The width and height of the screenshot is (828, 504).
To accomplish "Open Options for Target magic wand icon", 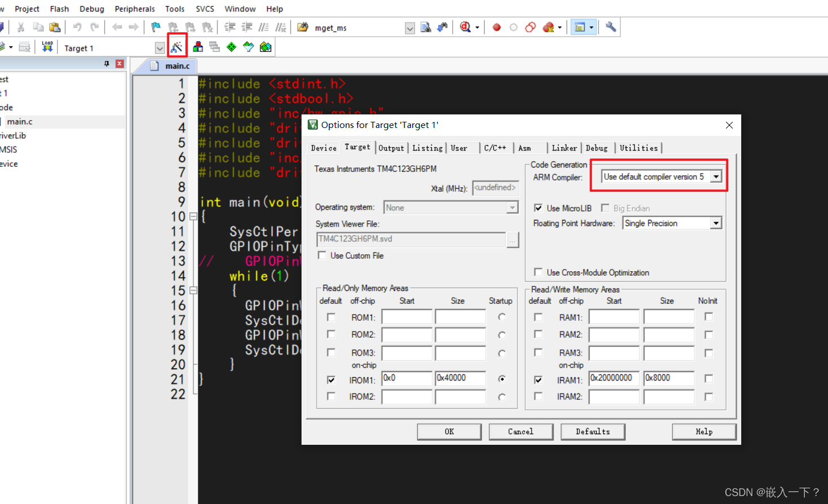I will tap(177, 47).
